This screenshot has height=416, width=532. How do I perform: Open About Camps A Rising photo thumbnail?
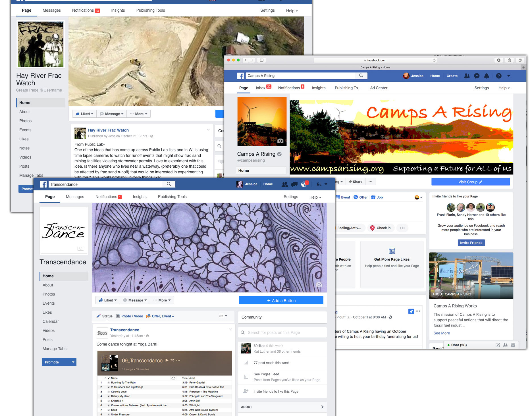tap(471, 275)
